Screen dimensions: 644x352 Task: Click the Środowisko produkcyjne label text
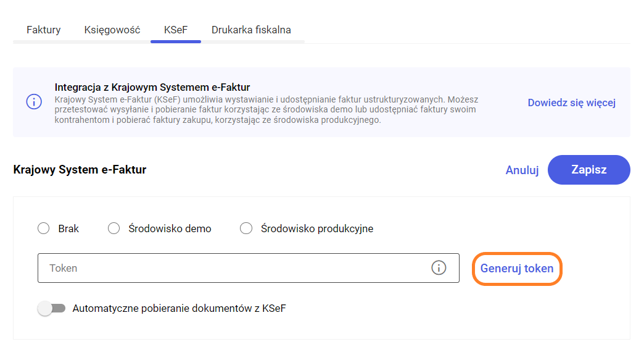(x=316, y=228)
